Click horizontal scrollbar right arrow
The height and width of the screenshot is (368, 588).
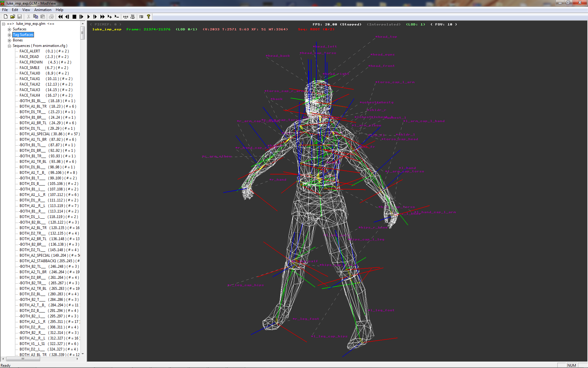tap(77, 359)
